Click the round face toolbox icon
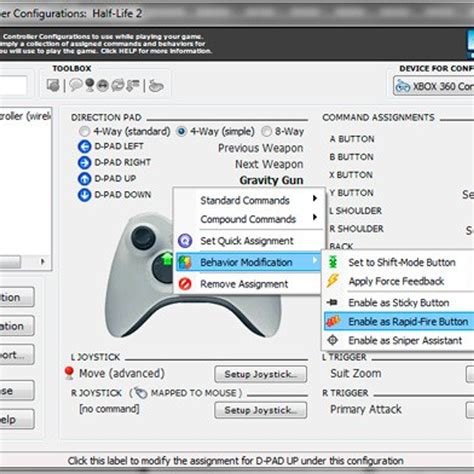This screenshot has height=474, width=474. (x=103, y=86)
